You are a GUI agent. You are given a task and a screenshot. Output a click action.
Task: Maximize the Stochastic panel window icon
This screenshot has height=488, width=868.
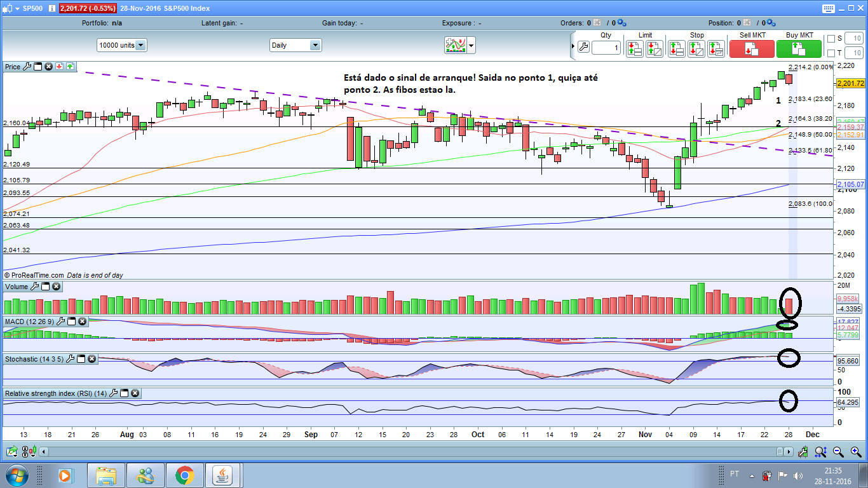click(x=81, y=359)
